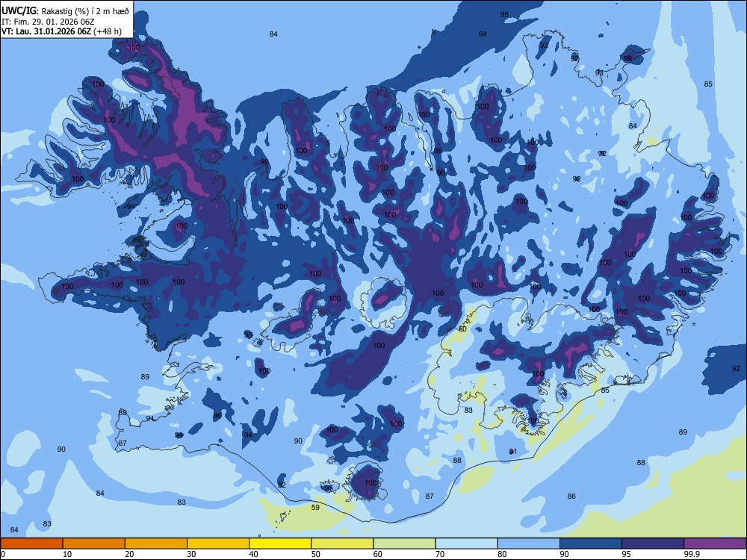The height and width of the screenshot is (560, 747).
Task: Select the dark blue 90–95 legend swatch
Action: click(x=591, y=544)
